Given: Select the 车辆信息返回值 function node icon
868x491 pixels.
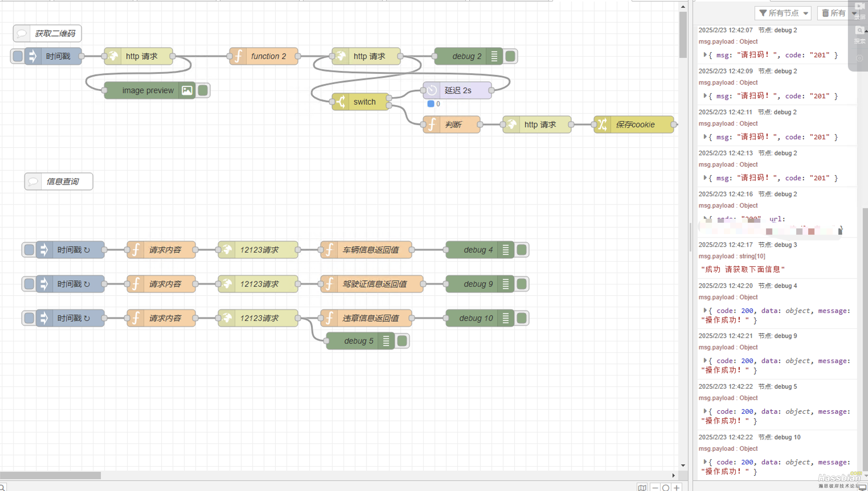Looking at the screenshot, I should click(329, 250).
